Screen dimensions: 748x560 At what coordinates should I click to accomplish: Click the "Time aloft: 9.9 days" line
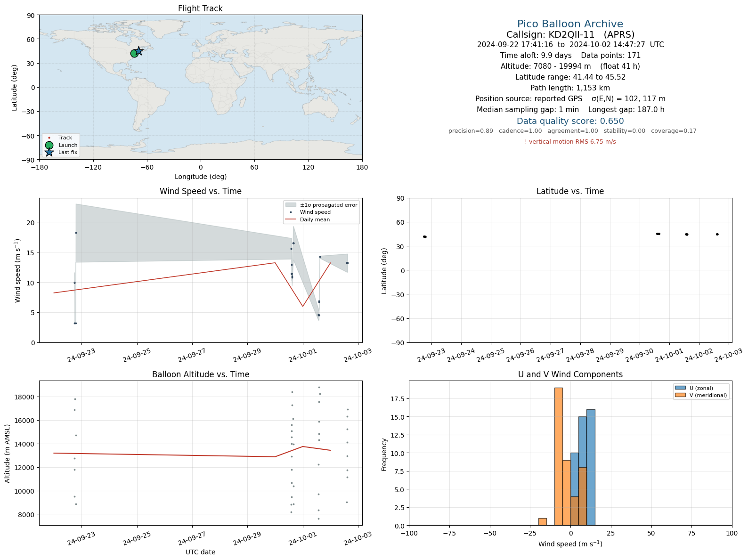point(570,56)
